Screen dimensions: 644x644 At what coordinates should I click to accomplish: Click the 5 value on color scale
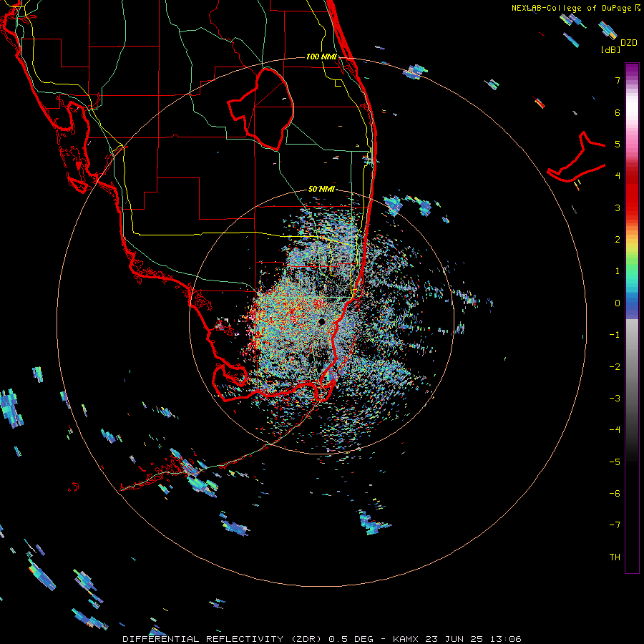pos(618,144)
